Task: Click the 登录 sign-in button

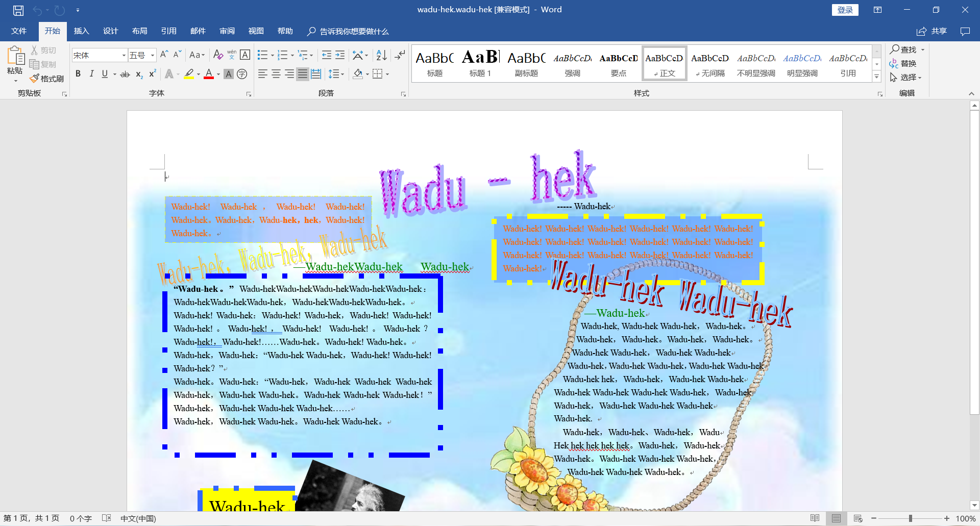Action: click(845, 10)
